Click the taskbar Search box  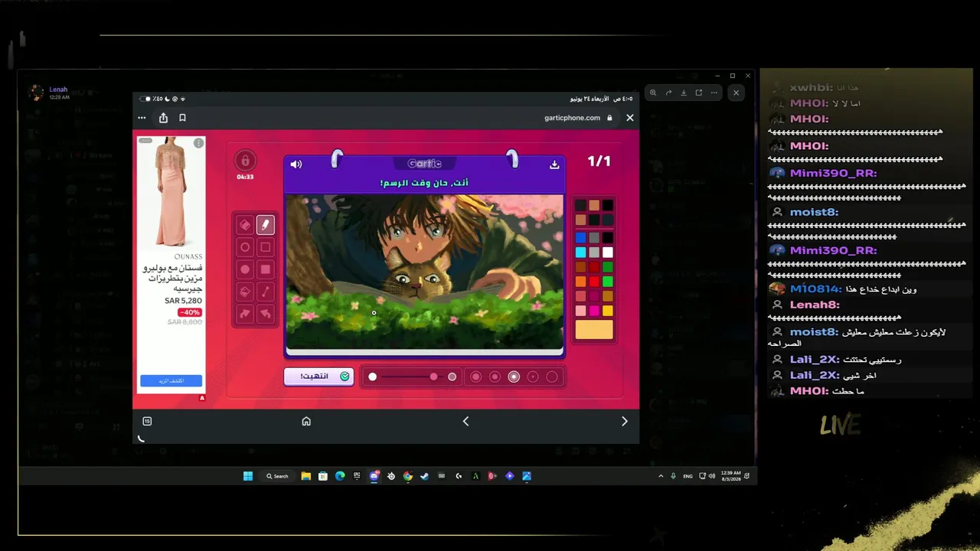[x=277, y=476]
